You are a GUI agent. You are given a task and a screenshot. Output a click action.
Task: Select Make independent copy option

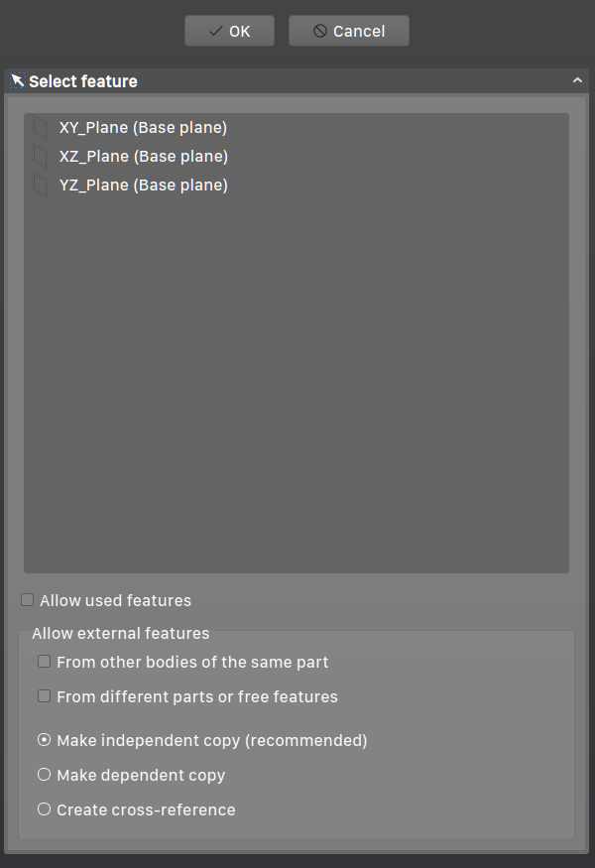pos(44,739)
